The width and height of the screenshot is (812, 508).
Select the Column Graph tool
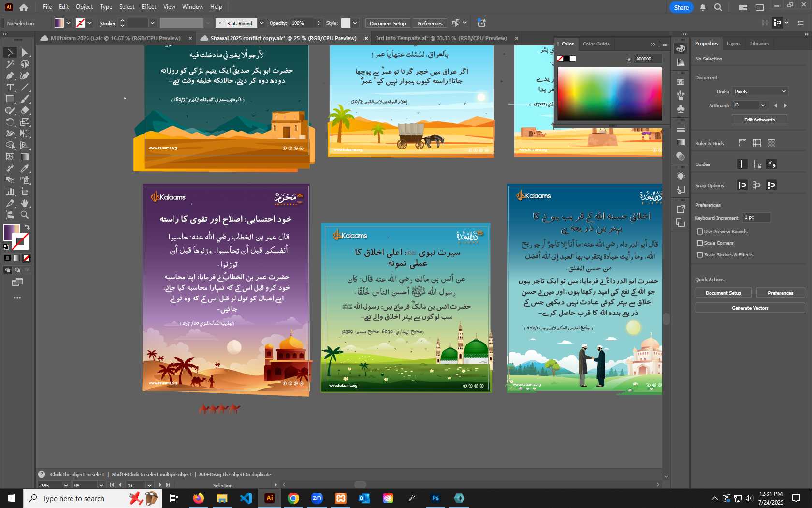coord(10,192)
